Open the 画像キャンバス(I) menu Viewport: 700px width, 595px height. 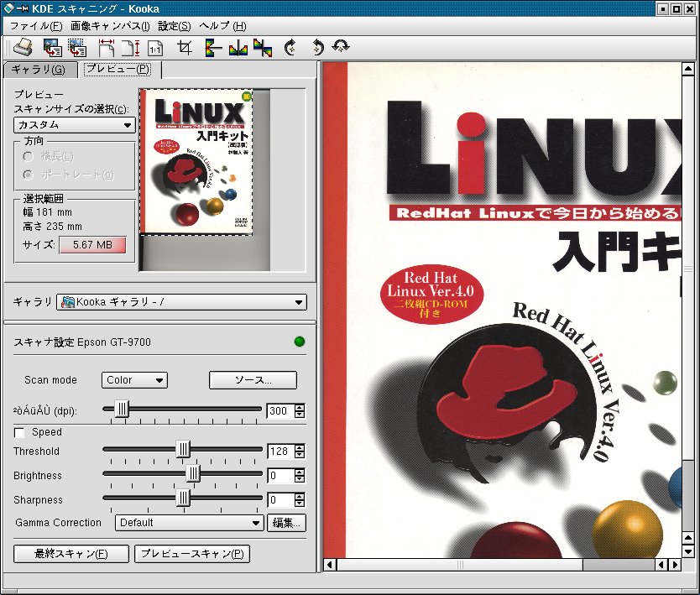coord(110,26)
